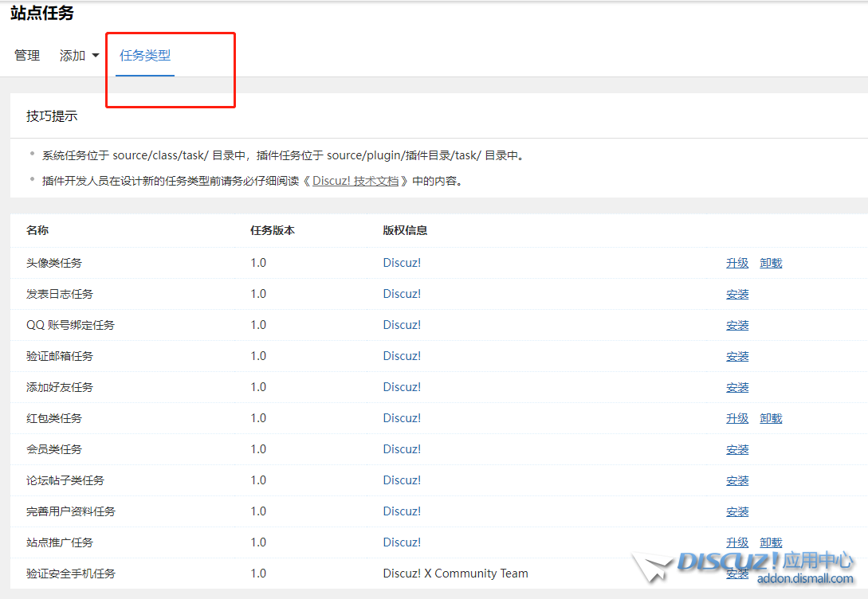Uninstall 红包类任务 via 卸载 link
This screenshot has width=868, height=599.
coord(770,417)
